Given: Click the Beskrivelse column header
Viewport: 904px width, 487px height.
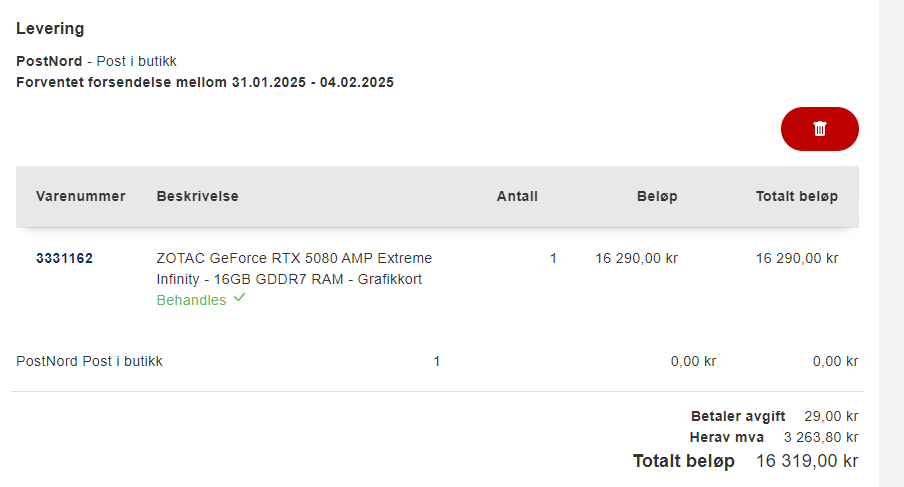Looking at the screenshot, I should [x=197, y=197].
